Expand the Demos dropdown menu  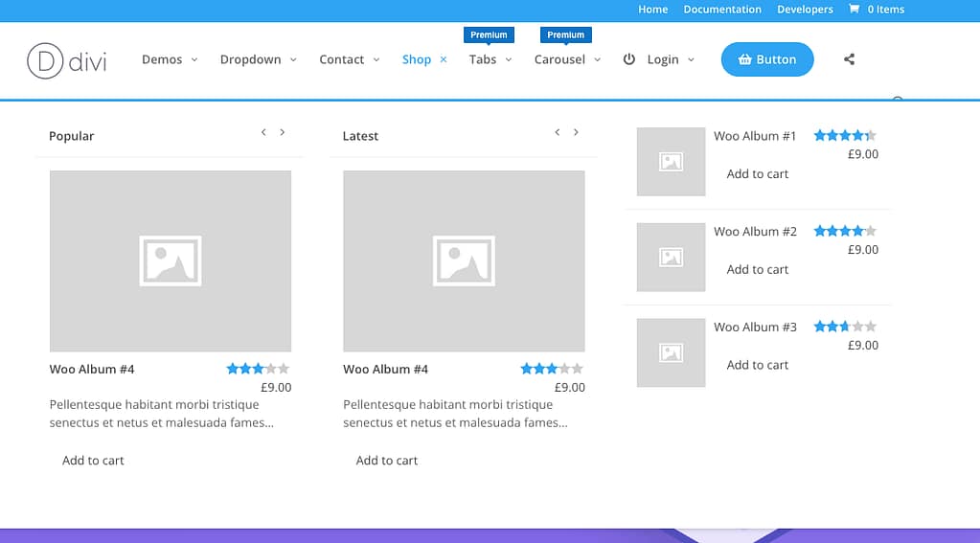tap(170, 59)
